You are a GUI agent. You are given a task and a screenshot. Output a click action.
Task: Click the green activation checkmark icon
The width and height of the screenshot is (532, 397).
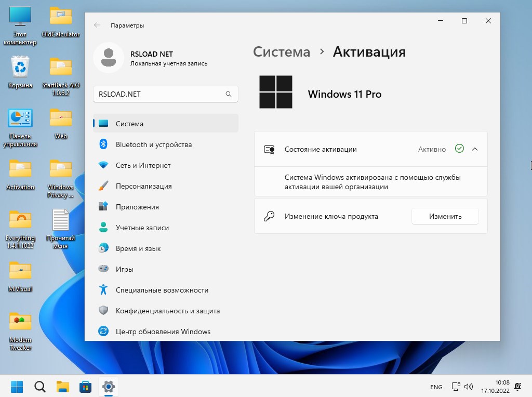click(459, 149)
